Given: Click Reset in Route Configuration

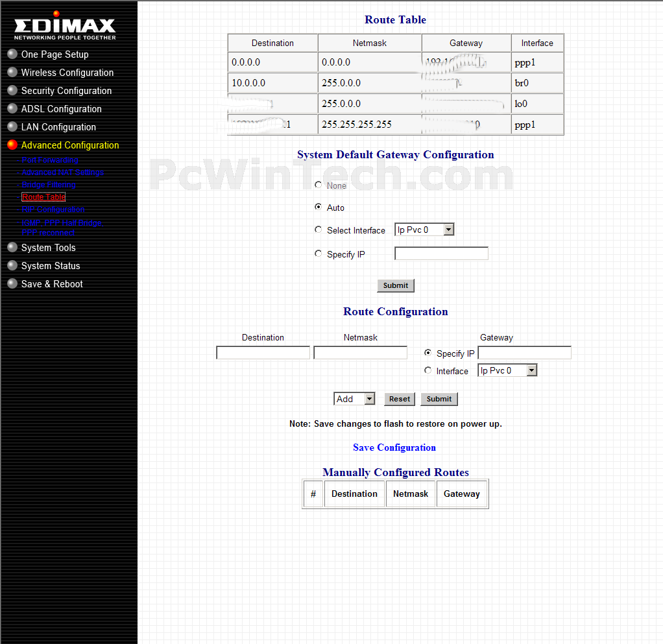Looking at the screenshot, I should (x=399, y=399).
